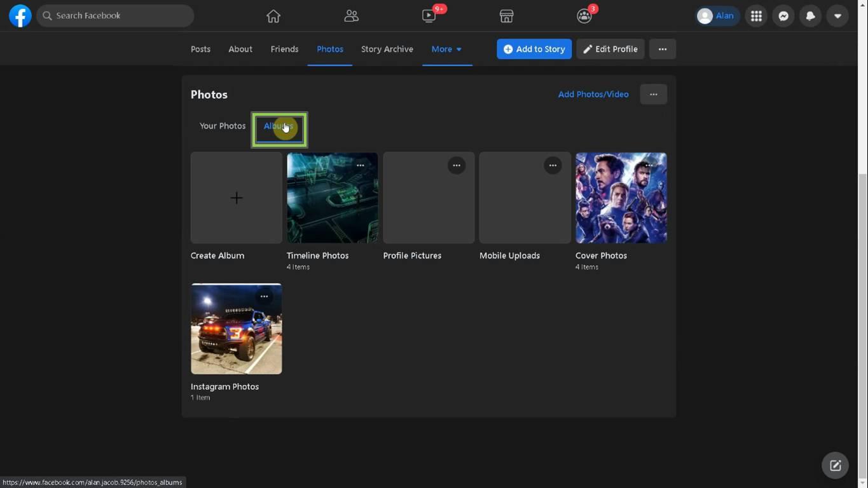
Task: Open the Notifications bell icon
Action: 810,16
